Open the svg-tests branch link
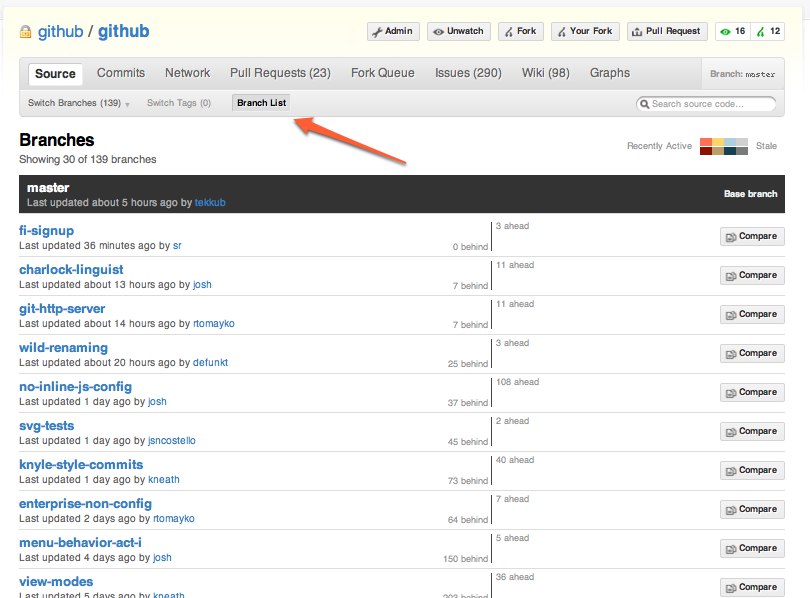Image resolution: width=810 pixels, height=598 pixels. click(x=46, y=426)
